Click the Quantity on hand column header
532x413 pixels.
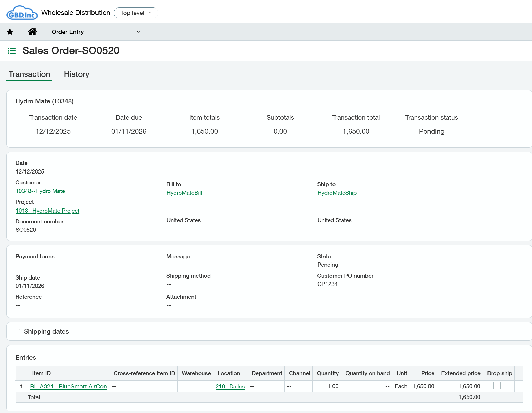point(367,373)
